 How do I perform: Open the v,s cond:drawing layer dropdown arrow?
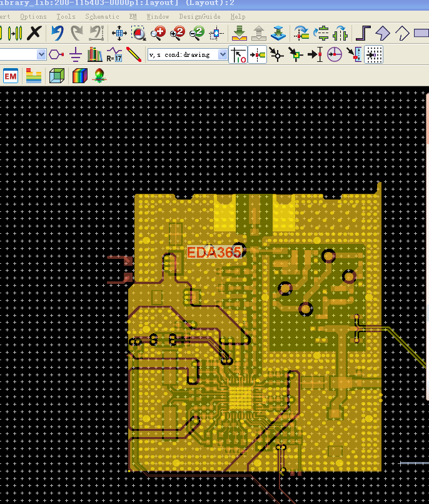point(223,54)
